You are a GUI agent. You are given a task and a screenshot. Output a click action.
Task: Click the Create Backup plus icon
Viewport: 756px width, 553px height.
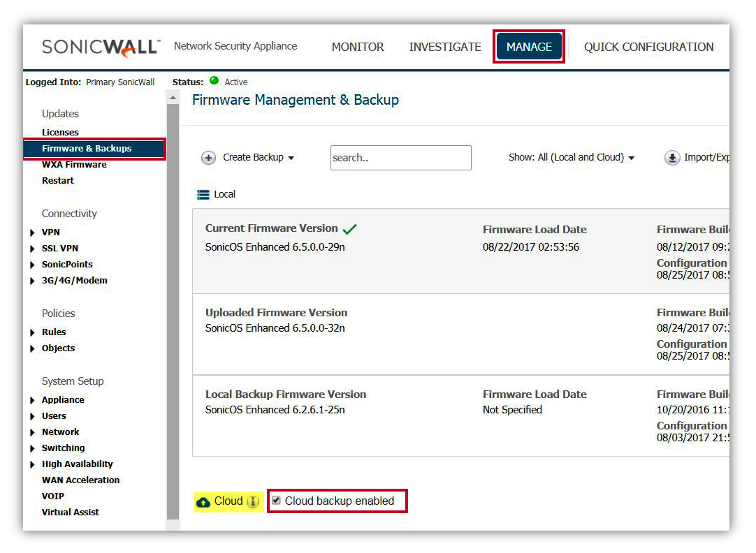click(x=208, y=158)
